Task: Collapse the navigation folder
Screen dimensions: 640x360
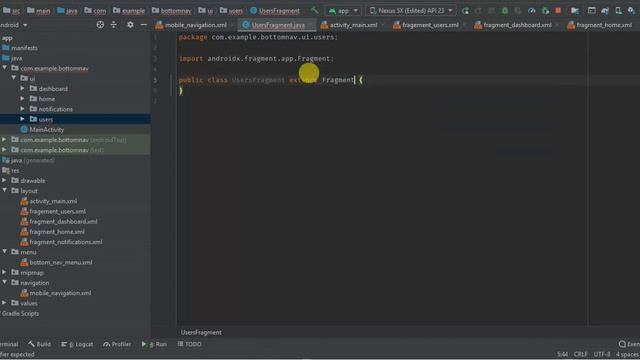Action: click(4, 282)
